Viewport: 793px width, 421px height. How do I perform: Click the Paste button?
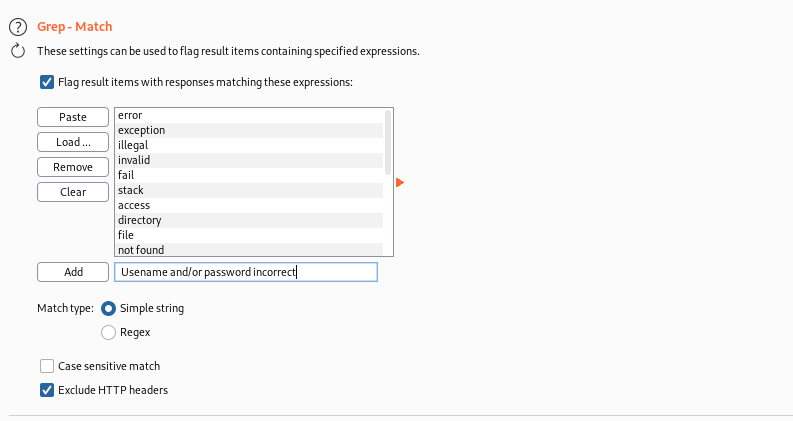coord(73,117)
